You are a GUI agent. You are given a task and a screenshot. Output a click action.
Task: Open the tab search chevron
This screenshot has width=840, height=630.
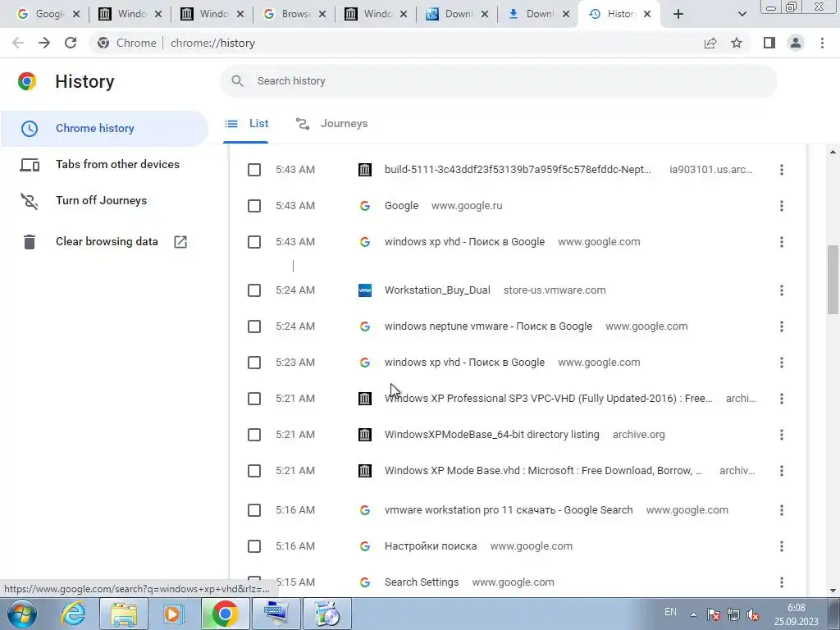pos(742,14)
